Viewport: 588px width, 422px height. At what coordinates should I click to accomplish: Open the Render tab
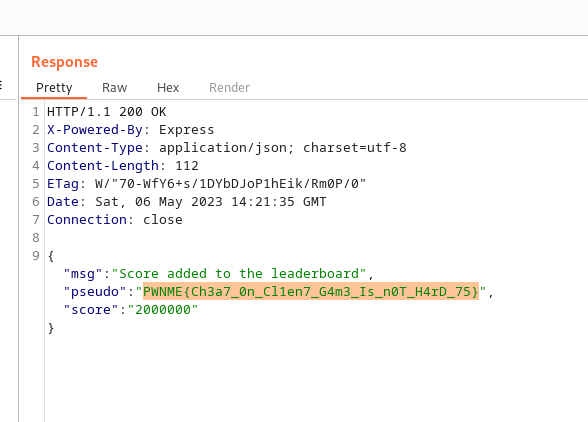click(229, 88)
